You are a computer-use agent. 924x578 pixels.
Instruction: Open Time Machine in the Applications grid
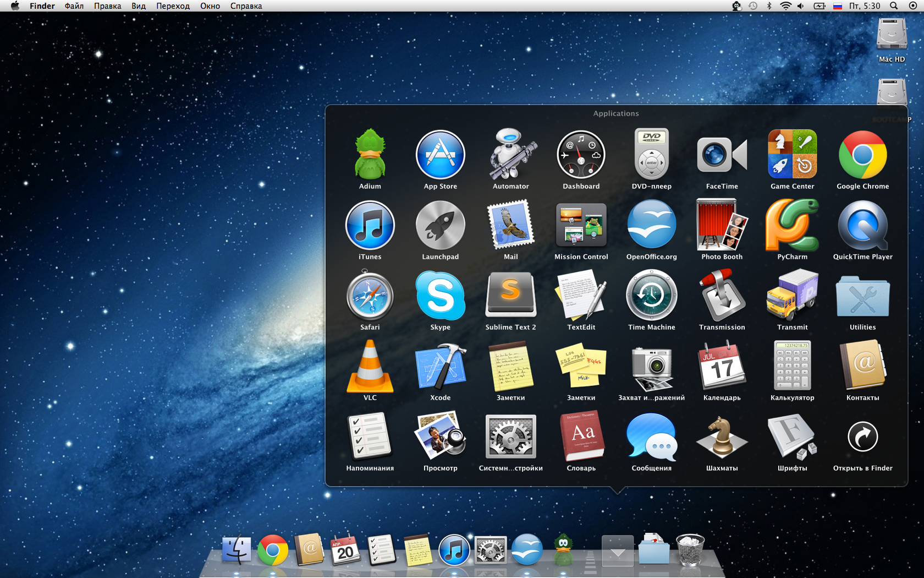tap(652, 296)
